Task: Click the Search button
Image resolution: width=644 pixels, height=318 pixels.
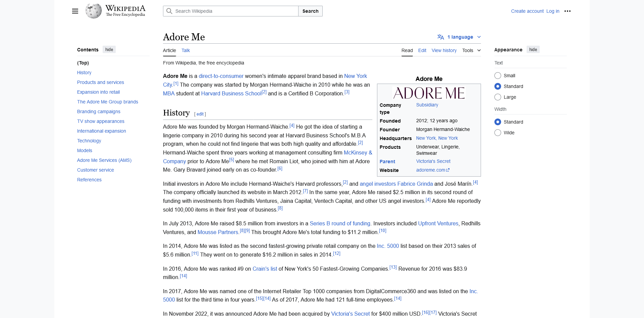Action: tap(310, 11)
